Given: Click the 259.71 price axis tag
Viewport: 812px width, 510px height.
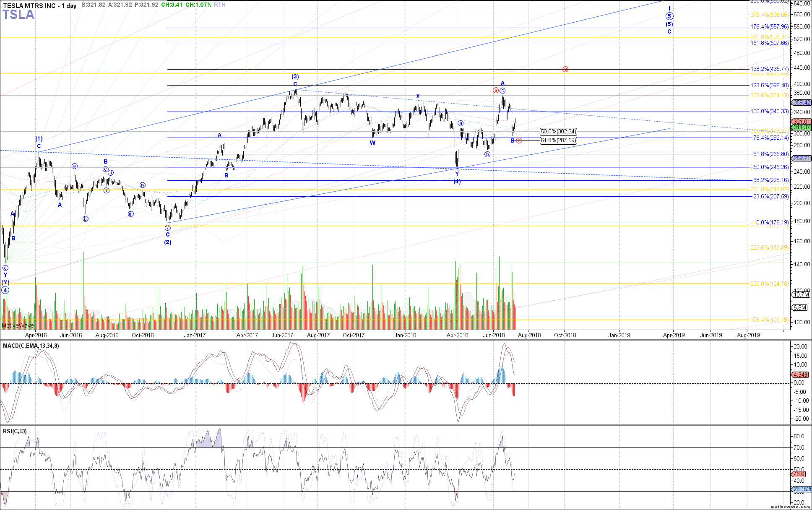Looking at the screenshot, I should point(801,159).
